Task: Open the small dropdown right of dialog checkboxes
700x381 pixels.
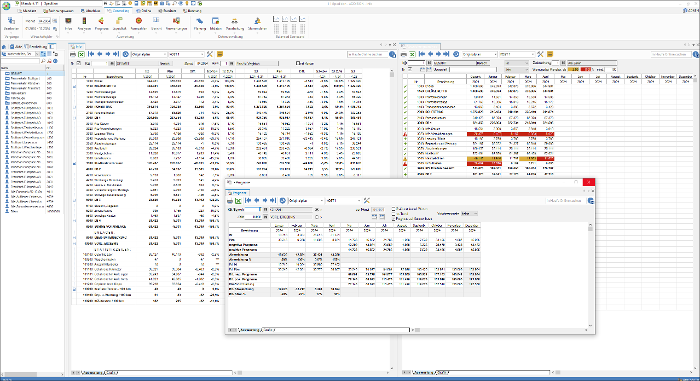Action: 470,214
